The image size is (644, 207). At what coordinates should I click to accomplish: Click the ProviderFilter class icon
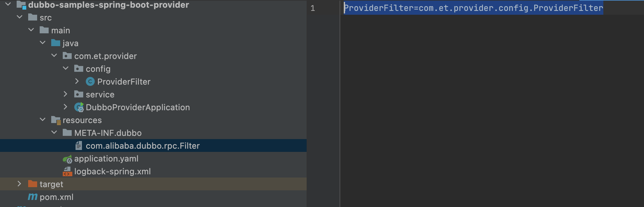point(90,82)
